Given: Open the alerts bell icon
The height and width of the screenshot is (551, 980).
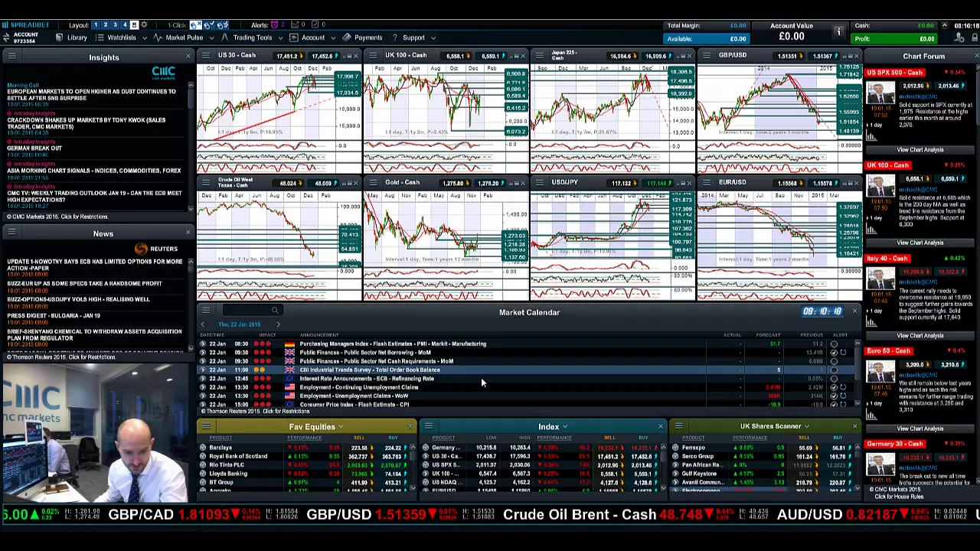Looking at the screenshot, I should coord(274,25).
